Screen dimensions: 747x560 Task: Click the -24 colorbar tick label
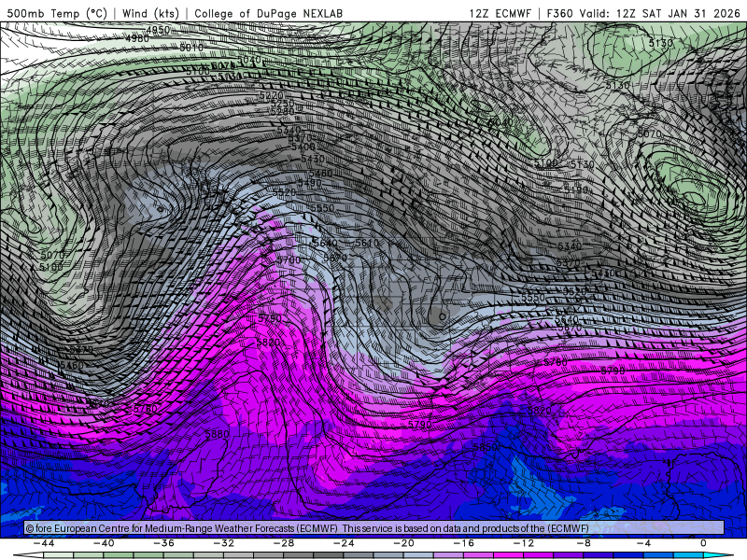[344, 543]
